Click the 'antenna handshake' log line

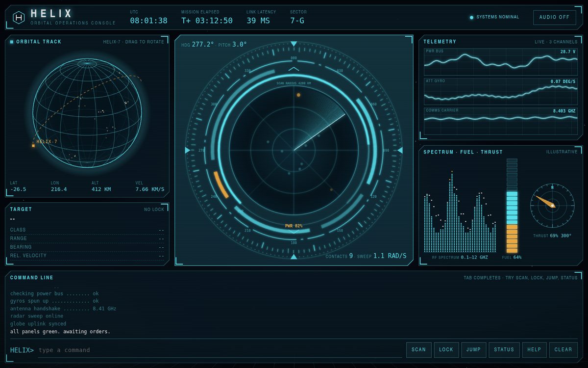click(x=63, y=309)
